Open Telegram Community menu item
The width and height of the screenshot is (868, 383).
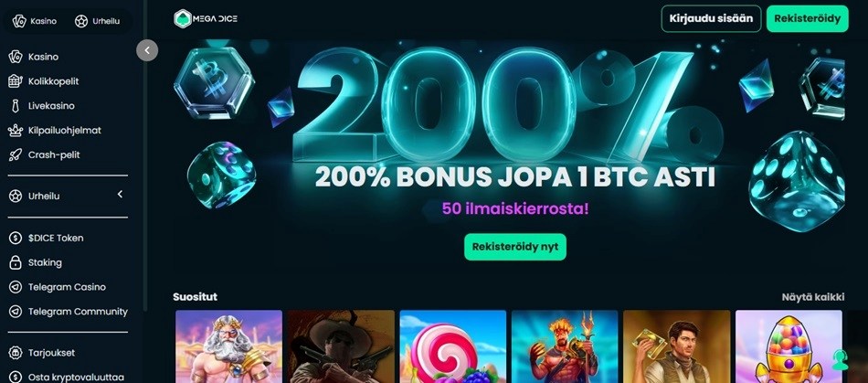[x=68, y=312]
